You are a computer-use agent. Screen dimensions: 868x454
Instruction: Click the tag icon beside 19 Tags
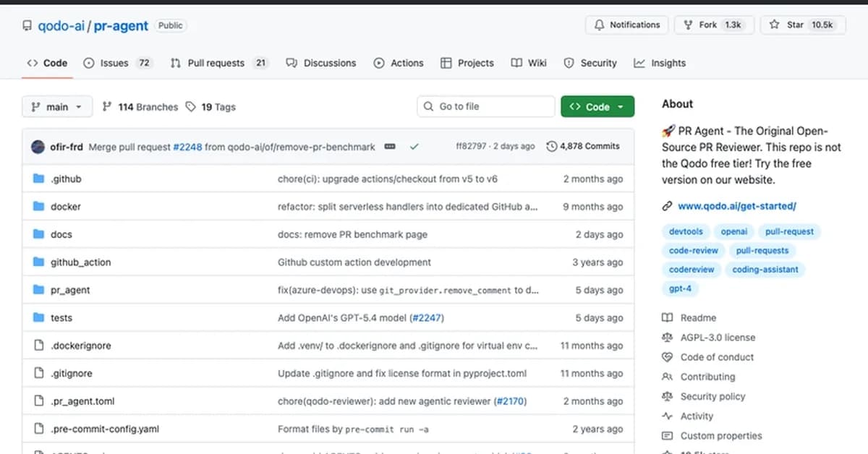(x=190, y=106)
